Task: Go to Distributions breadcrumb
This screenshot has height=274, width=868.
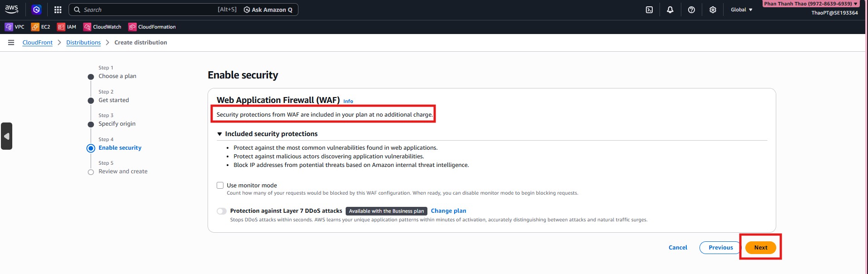Action: click(x=84, y=42)
